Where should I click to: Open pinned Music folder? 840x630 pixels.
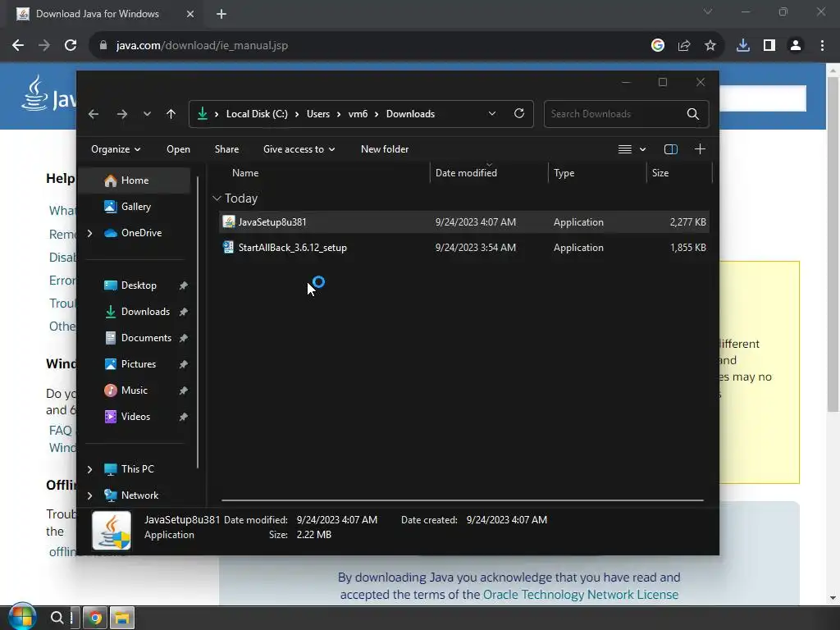134,390
